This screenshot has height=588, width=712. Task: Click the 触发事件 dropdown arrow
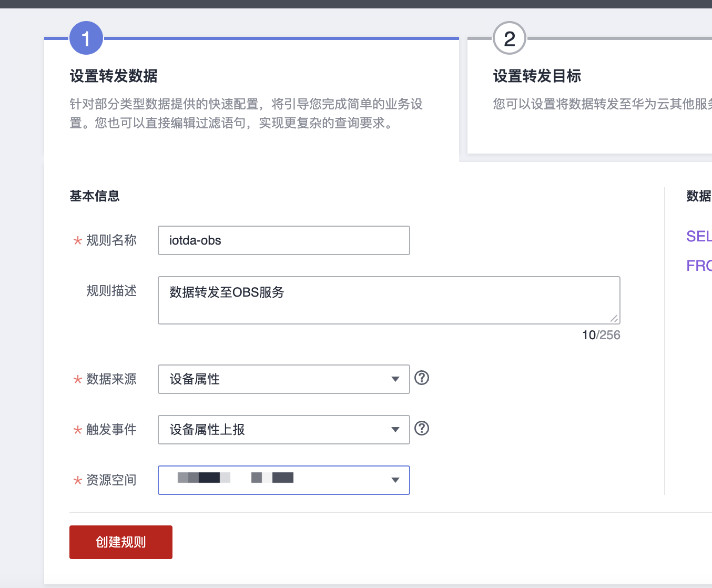pos(395,430)
